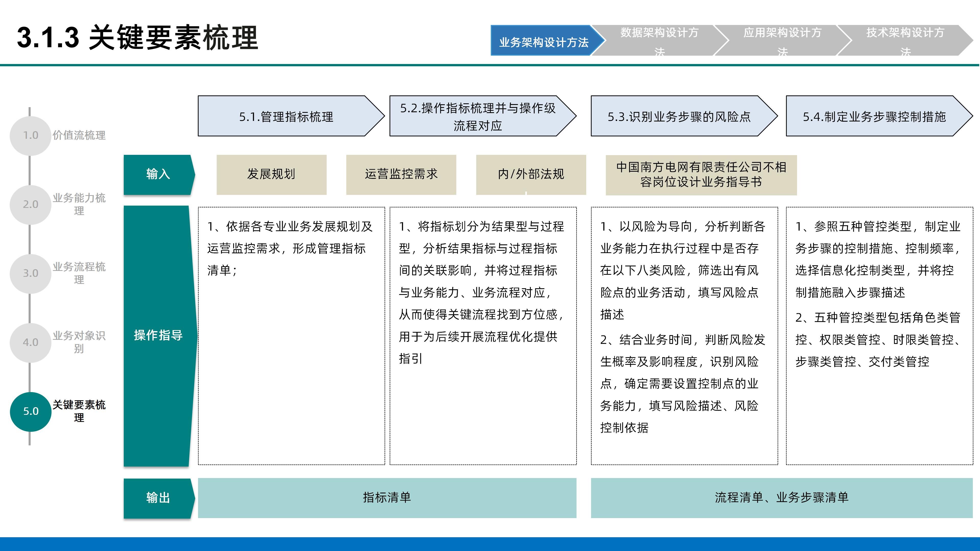This screenshot has width=980, height=551.
Task: Click the text box starting 依据各专业业务发展规划
Action: point(291,336)
